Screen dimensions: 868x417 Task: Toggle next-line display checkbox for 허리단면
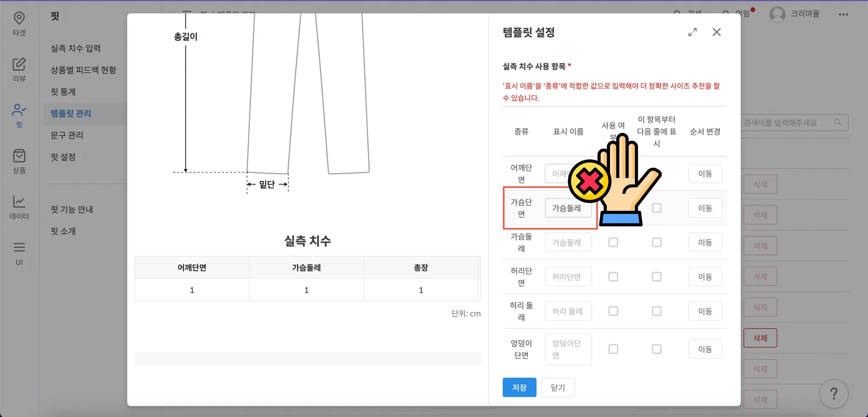coord(657,277)
